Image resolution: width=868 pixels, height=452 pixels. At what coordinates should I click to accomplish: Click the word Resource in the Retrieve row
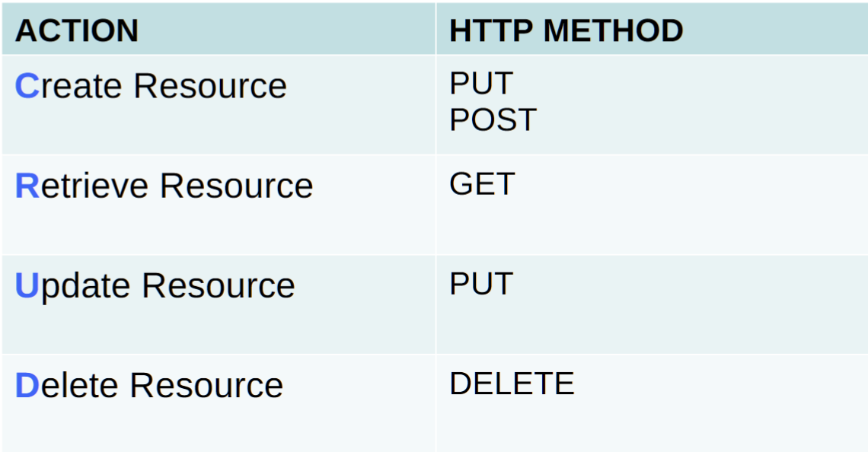click(236, 186)
